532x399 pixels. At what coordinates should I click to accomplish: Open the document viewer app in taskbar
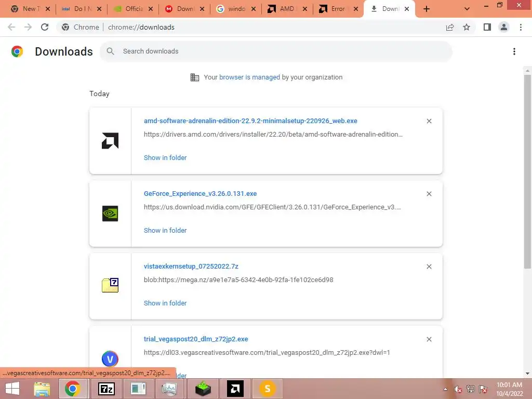coord(138,389)
